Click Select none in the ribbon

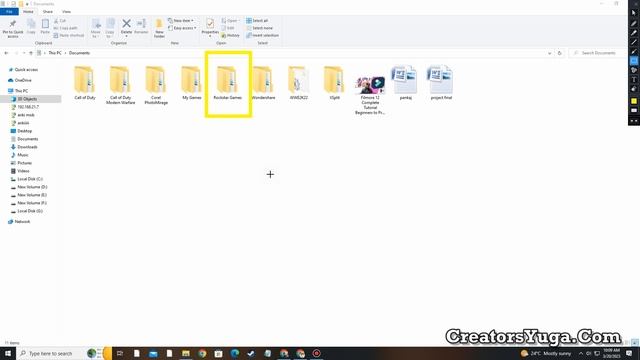tap(260, 28)
